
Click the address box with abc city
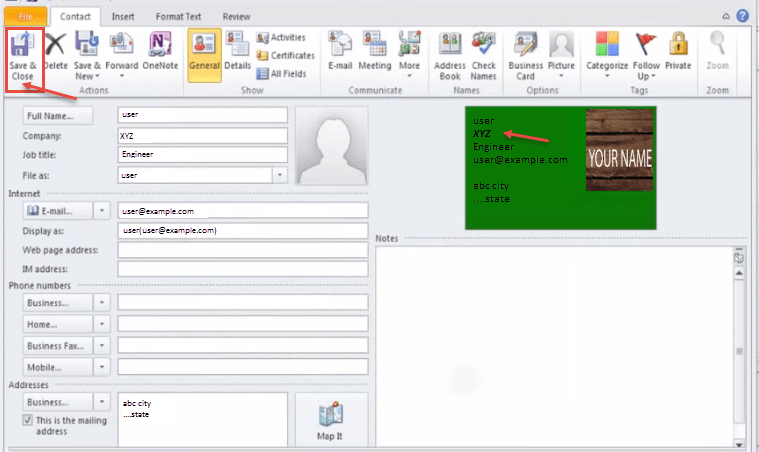[202, 420]
